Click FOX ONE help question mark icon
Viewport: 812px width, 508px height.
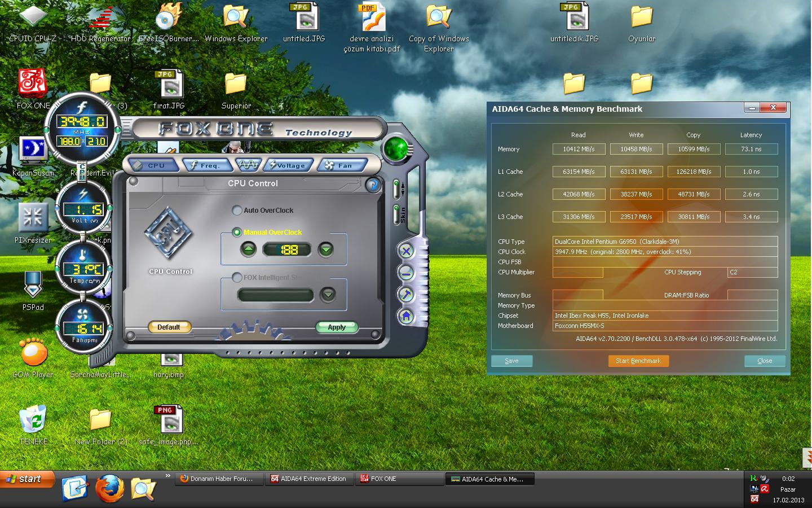pyautogui.click(x=372, y=185)
